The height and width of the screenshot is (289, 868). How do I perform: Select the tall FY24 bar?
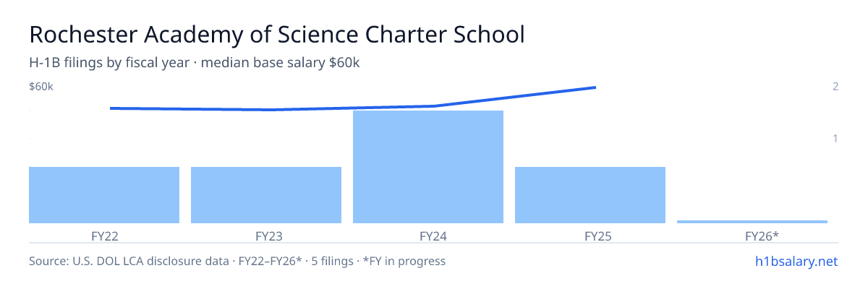click(428, 167)
